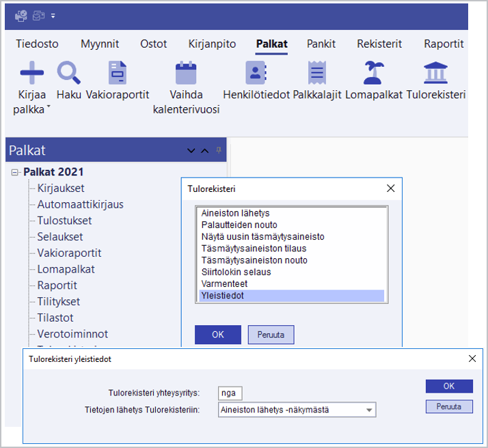Open Henkilötiedot contact book icon
The height and width of the screenshot is (448, 488).
(x=256, y=72)
